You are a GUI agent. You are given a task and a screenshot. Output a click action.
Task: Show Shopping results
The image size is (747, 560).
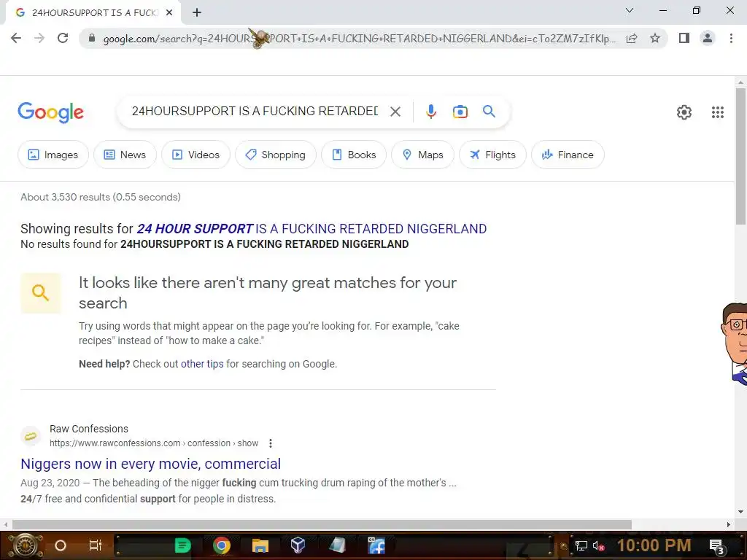point(275,155)
